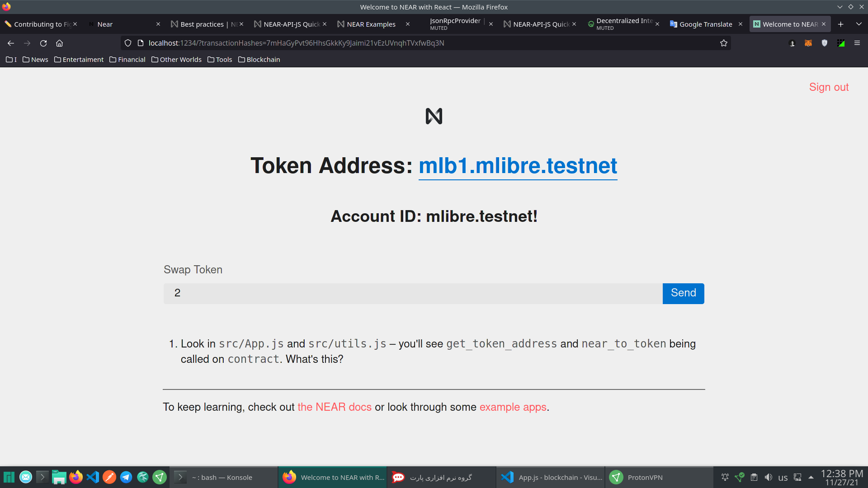The image size is (868, 488).
Task: Focus the Swap Token input field
Action: coord(413,293)
